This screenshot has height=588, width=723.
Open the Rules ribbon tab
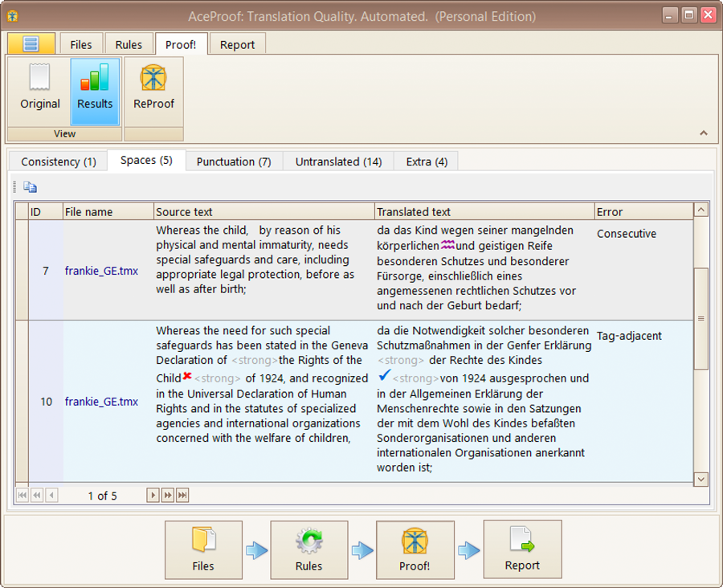(x=129, y=45)
